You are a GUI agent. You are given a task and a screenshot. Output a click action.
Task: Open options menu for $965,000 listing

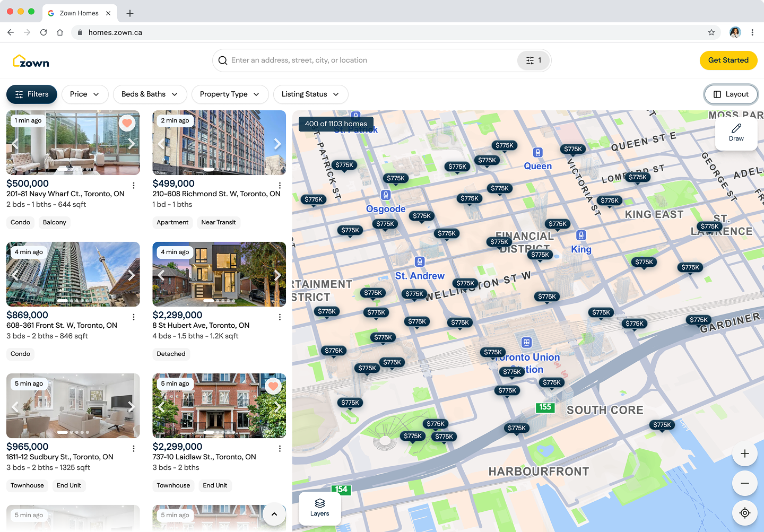tap(134, 448)
